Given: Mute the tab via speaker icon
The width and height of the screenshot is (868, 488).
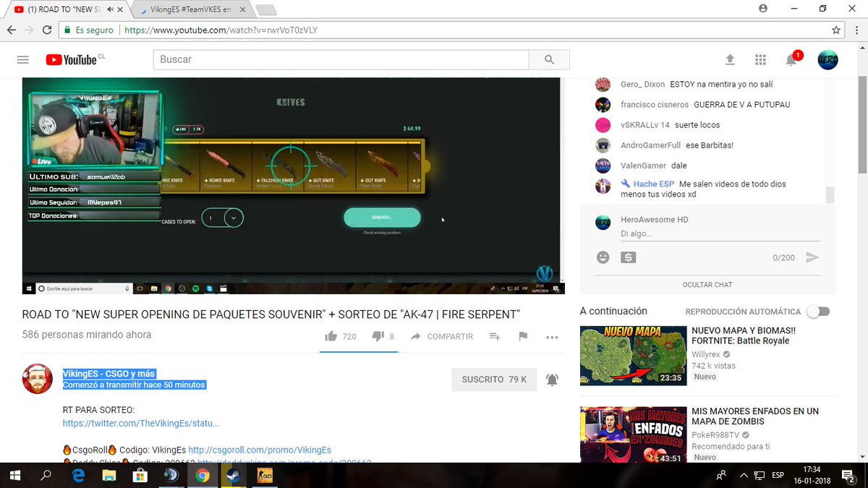Looking at the screenshot, I should pos(109,9).
